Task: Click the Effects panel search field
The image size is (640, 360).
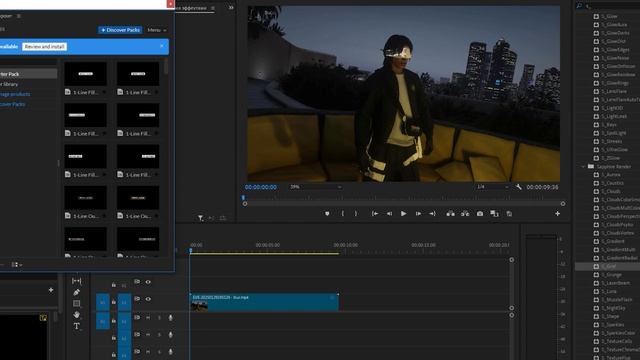Action: (x=612, y=6)
